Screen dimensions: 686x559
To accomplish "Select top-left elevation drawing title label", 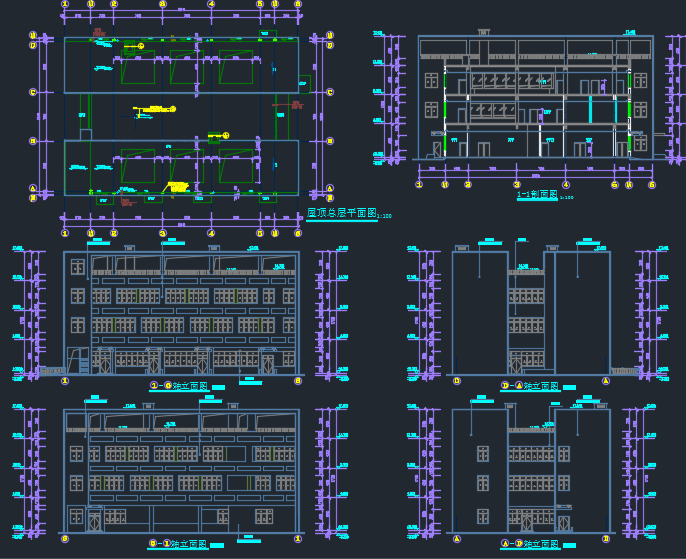I will coord(178,385).
